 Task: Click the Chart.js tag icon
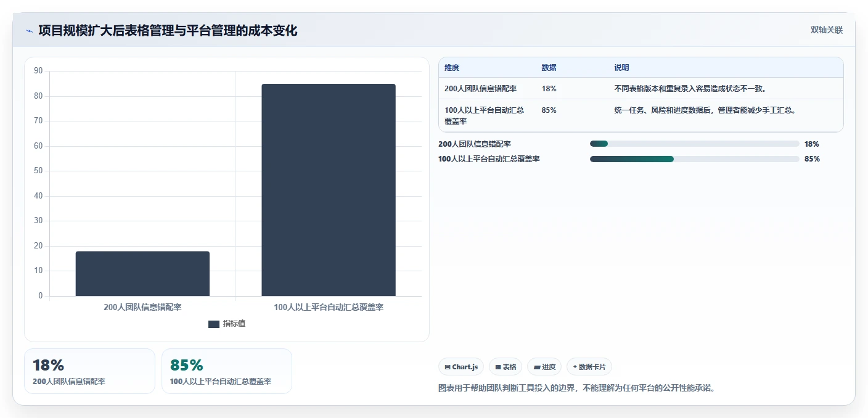click(448, 367)
